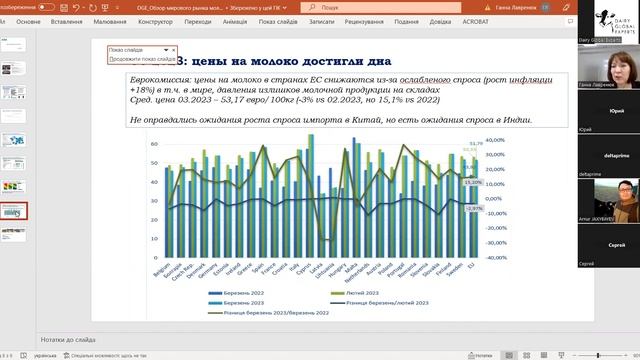Click the Undo arrow icon
This screenshot has height=360, width=640.
point(76,7)
